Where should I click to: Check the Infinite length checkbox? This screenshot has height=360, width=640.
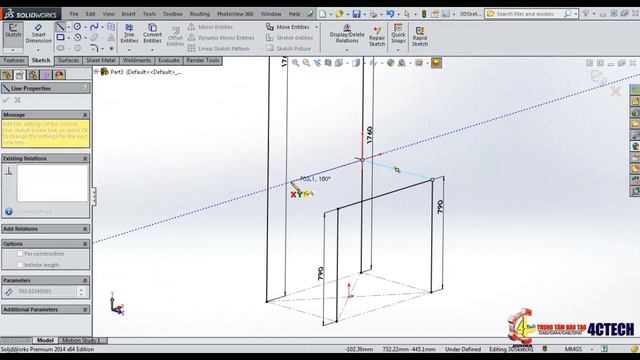click(x=20, y=265)
